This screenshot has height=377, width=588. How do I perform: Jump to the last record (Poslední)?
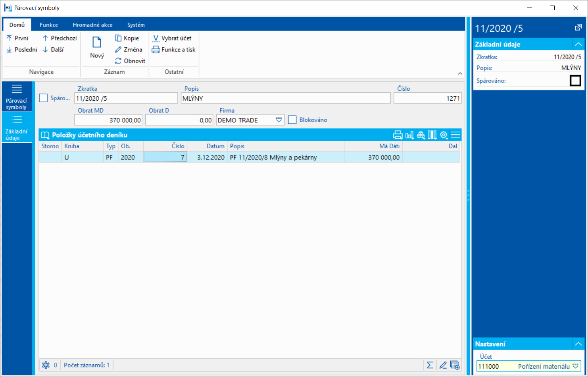22,50
